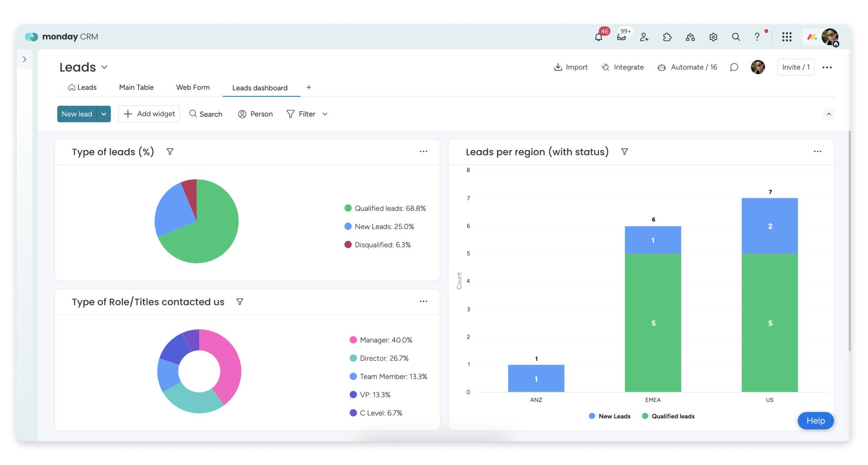Toggle New Leads legend in bar chart
This screenshot has height=465, width=868.
click(x=610, y=416)
